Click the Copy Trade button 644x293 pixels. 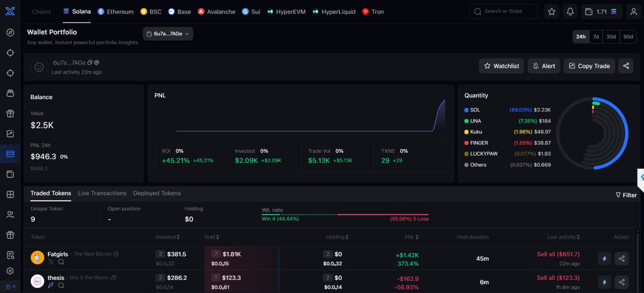[589, 66]
